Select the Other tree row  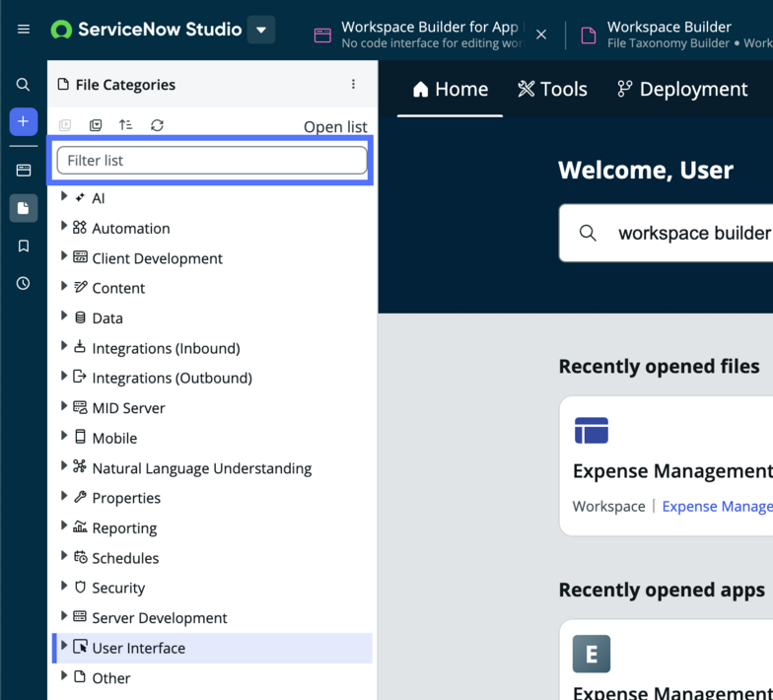[212, 678]
